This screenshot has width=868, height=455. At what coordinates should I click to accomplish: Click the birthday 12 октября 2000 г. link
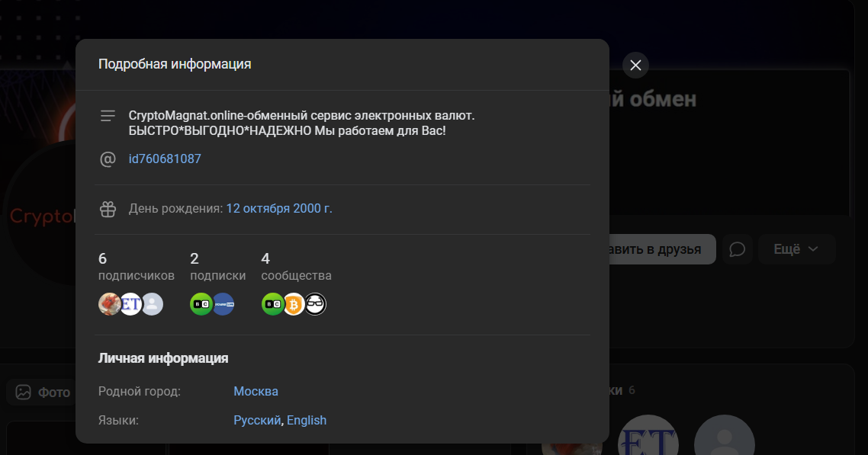279,208
